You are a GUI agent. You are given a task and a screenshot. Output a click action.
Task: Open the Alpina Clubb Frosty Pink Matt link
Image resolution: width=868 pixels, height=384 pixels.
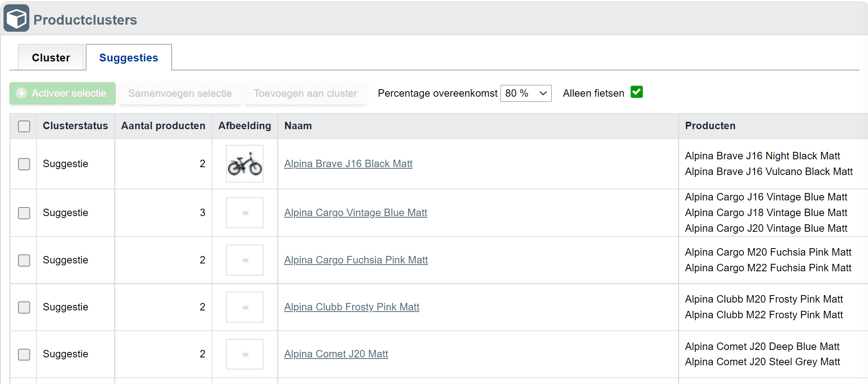click(352, 307)
